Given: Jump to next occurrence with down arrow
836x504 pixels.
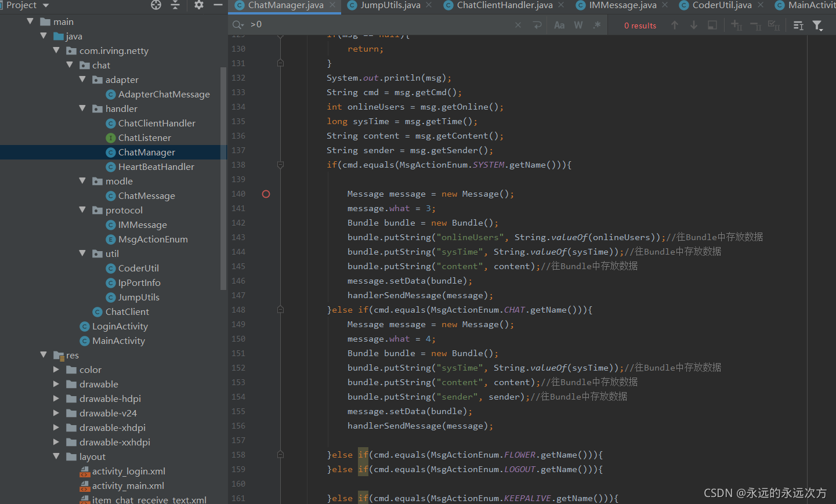Looking at the screenshot, I should (x=693, y=25).
